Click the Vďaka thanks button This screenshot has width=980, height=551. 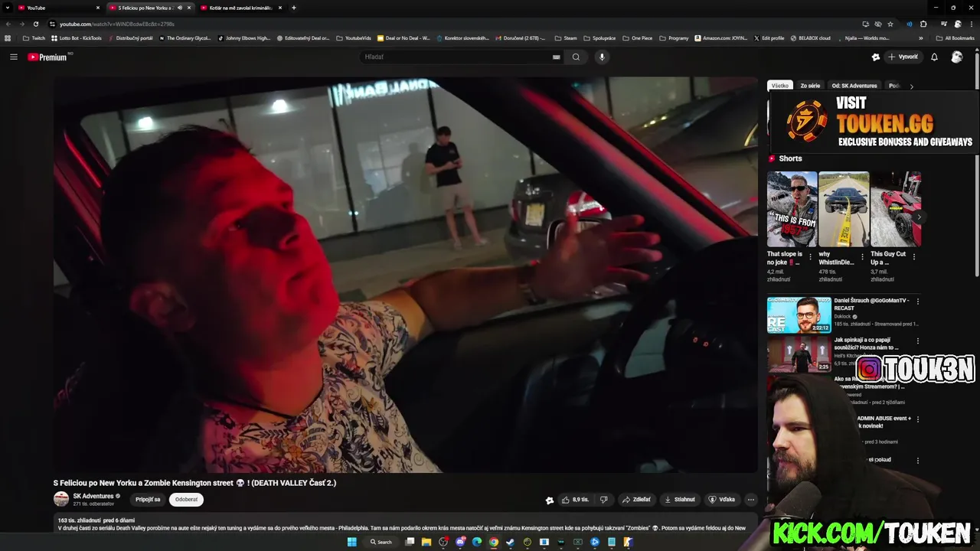[x=721, y=500]
